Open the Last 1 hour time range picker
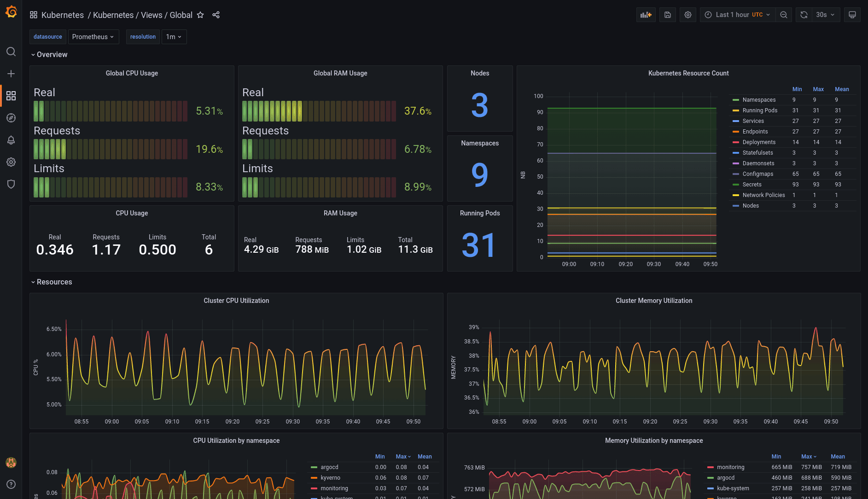The height and width of the screenshot is (499, 868). click(736, 14)
